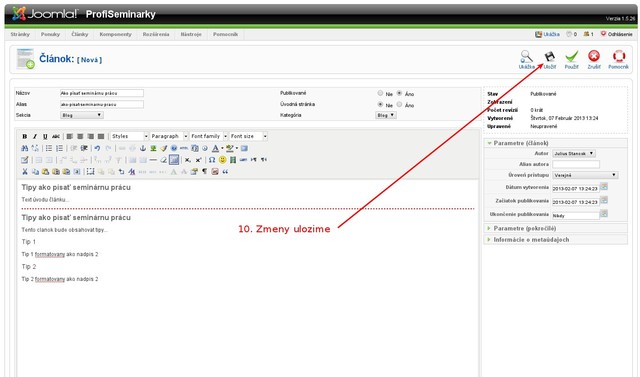Image resolution: width=640 pixels, height=377 pixels.
Task: Click the Uložiť save floppy icon
Action: pos(550,56)
